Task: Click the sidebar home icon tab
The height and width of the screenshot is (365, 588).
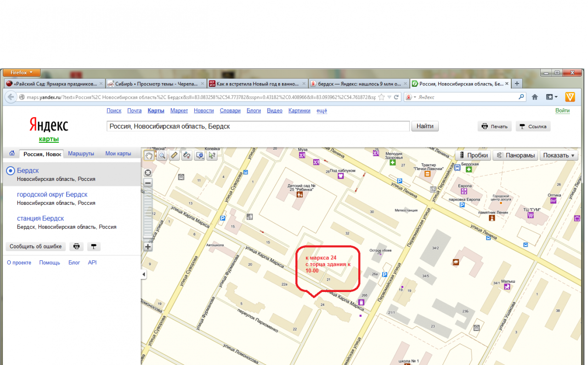Action: click(x=12, y=154)
